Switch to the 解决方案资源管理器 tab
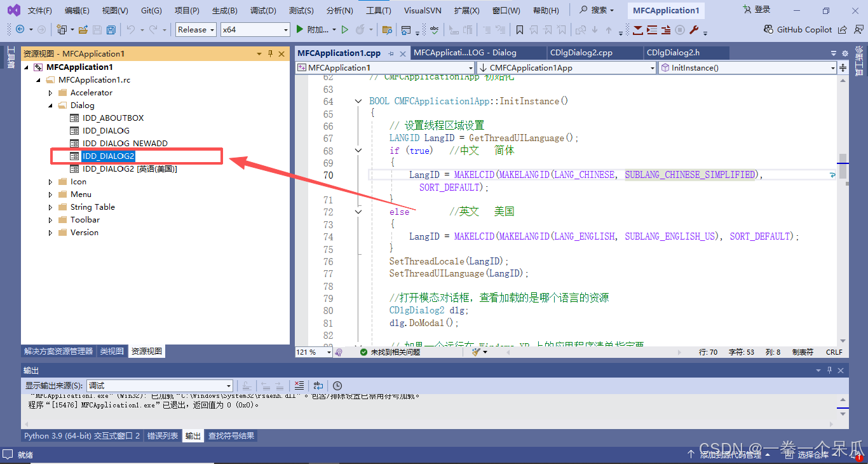 click(x=58, y=351)
